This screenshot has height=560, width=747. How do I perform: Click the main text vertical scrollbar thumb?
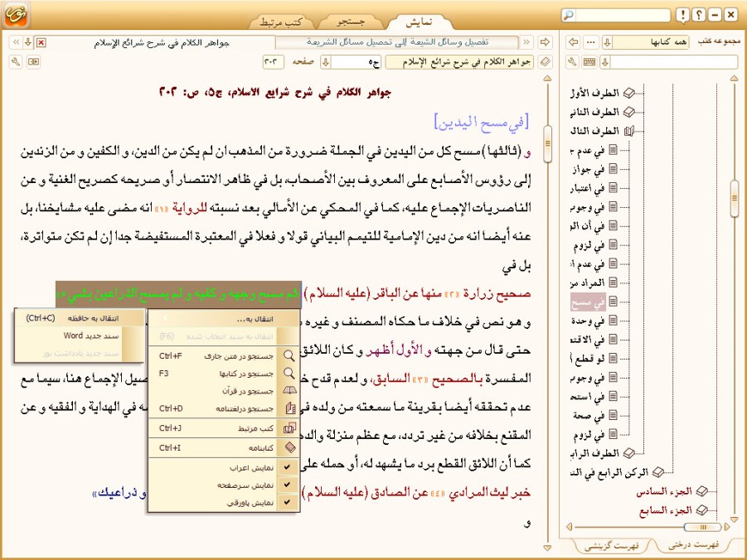coord(547,144)
